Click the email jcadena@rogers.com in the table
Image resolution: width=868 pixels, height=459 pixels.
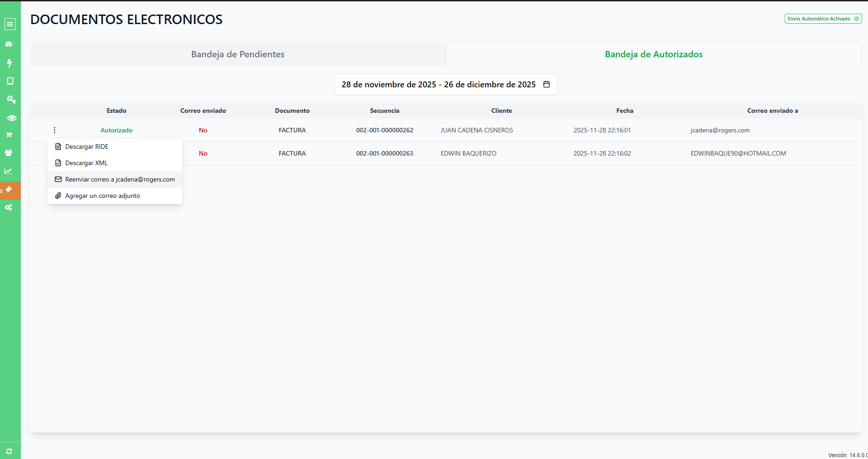tap(720, 130)
